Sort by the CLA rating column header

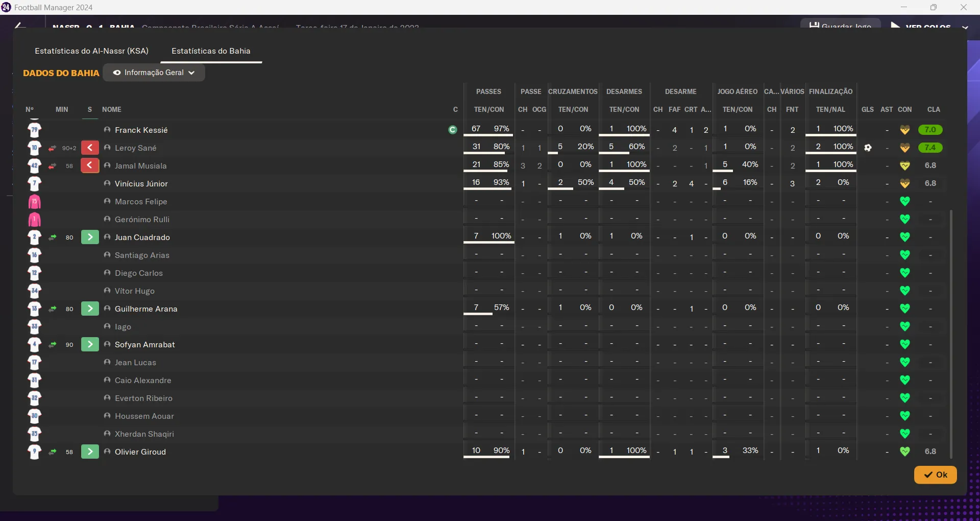pyautogui.click(x=934, y=109)
